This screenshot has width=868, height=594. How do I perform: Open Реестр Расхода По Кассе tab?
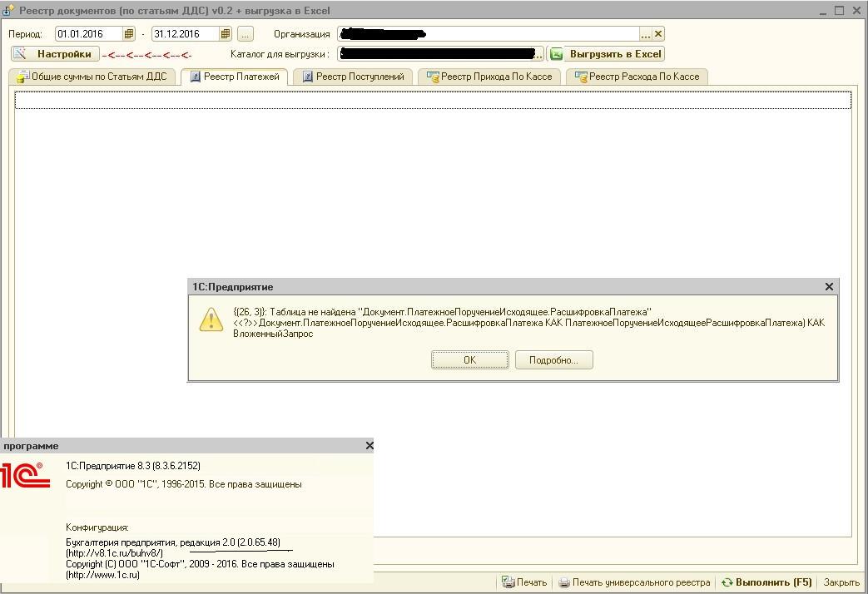click(637, 77)
